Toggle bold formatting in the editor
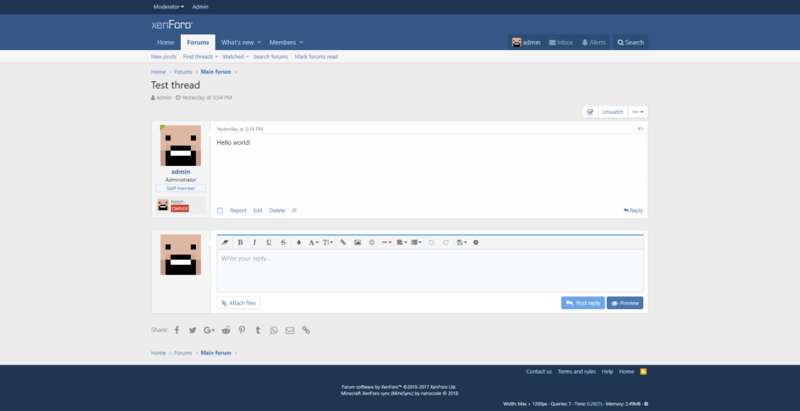 pyautogui.click(x=240, y=242)
